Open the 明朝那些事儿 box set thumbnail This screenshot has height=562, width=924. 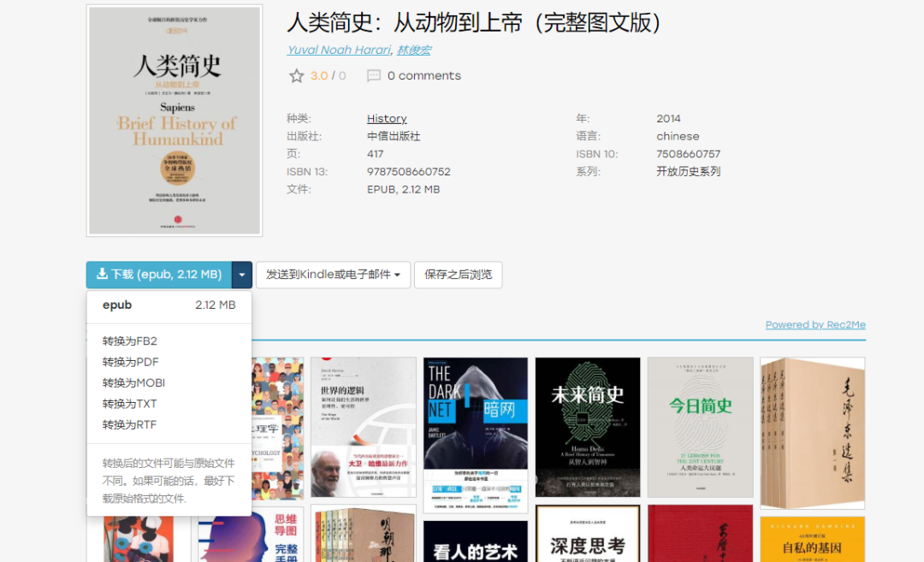tap(364, 533)
